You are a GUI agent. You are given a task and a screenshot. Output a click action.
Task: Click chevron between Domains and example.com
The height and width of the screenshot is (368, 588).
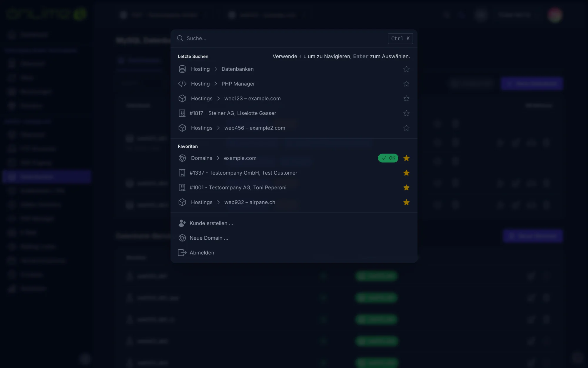tap(218, 158)
